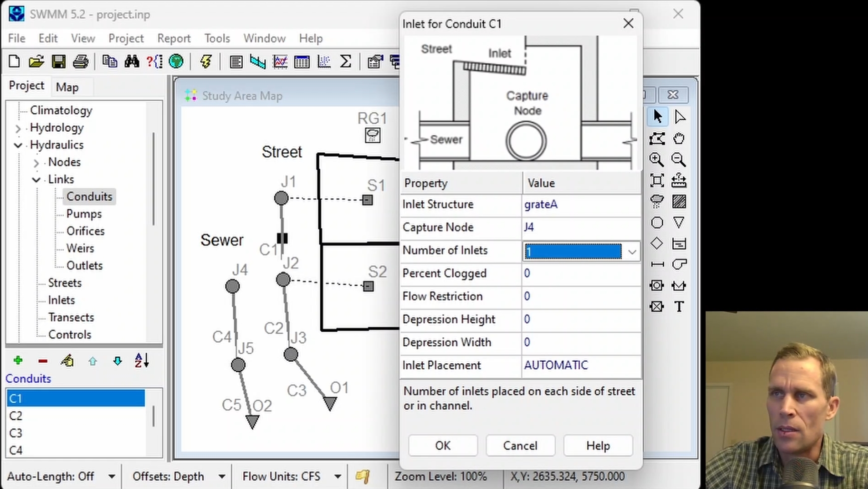Viewport: 868px width, 489px height.
Task: Click green plus to add conduit
Action: pos(18,361)
